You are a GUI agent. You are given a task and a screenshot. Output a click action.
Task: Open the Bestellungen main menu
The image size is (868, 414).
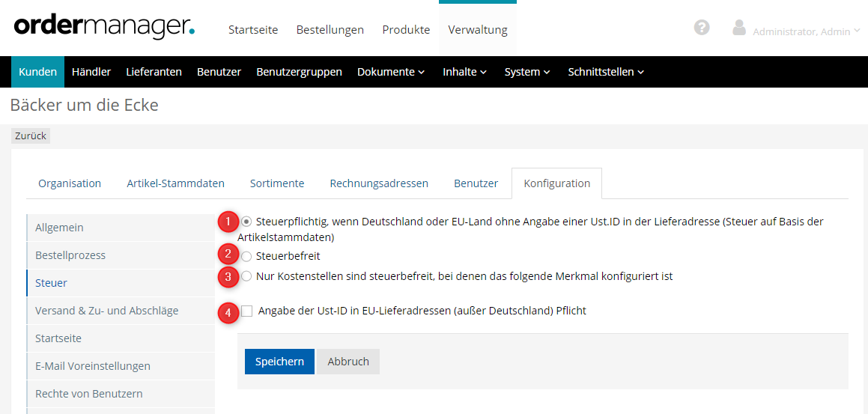[x=330, y=30]
